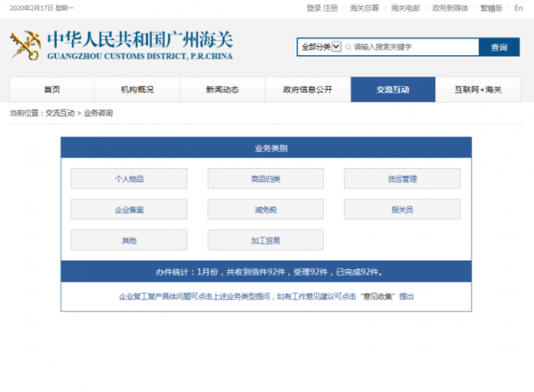Click the 意见收集 feedback link
Image resolution: width=534 pixels, height=392 pixels.
pyautogui.click(x=377, y=296)
